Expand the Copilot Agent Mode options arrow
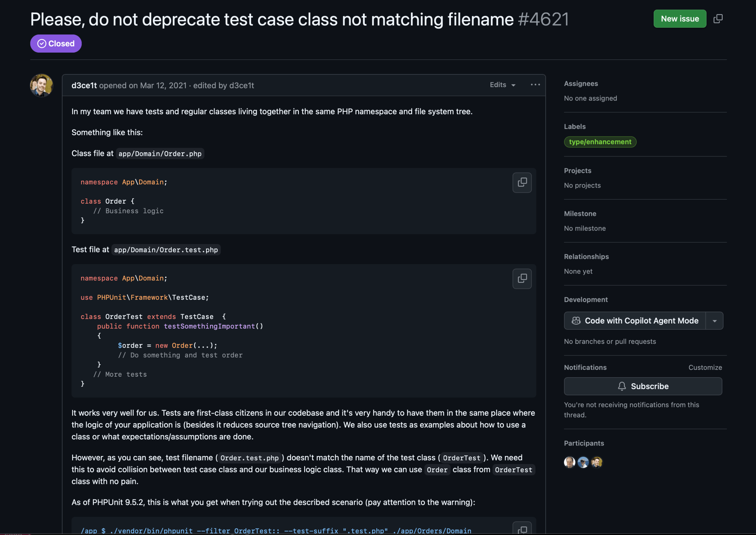756x535 pixels. [x=715, y=321]
